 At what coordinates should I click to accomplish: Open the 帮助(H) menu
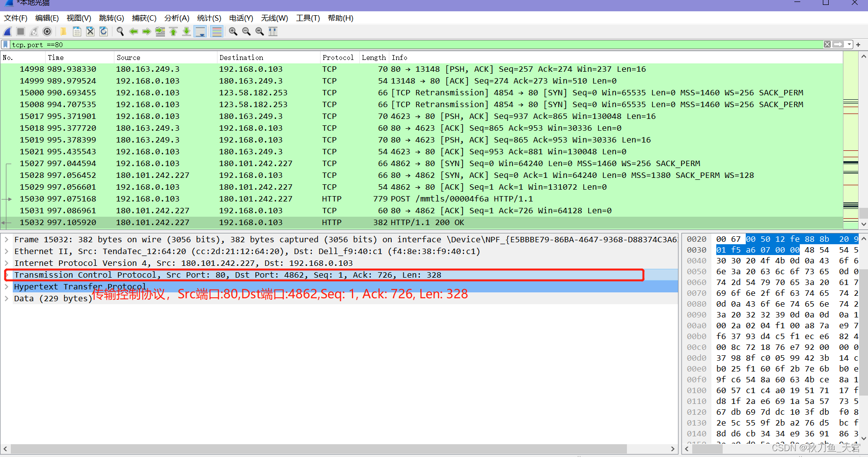[x=341, y=18]
